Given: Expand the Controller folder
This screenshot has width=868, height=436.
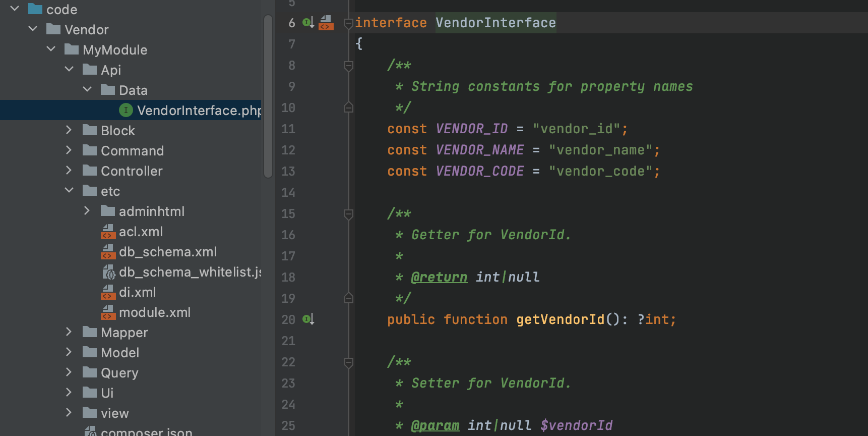Looking at the screenshot, I should pyautogui.click(x=69, y=171).
